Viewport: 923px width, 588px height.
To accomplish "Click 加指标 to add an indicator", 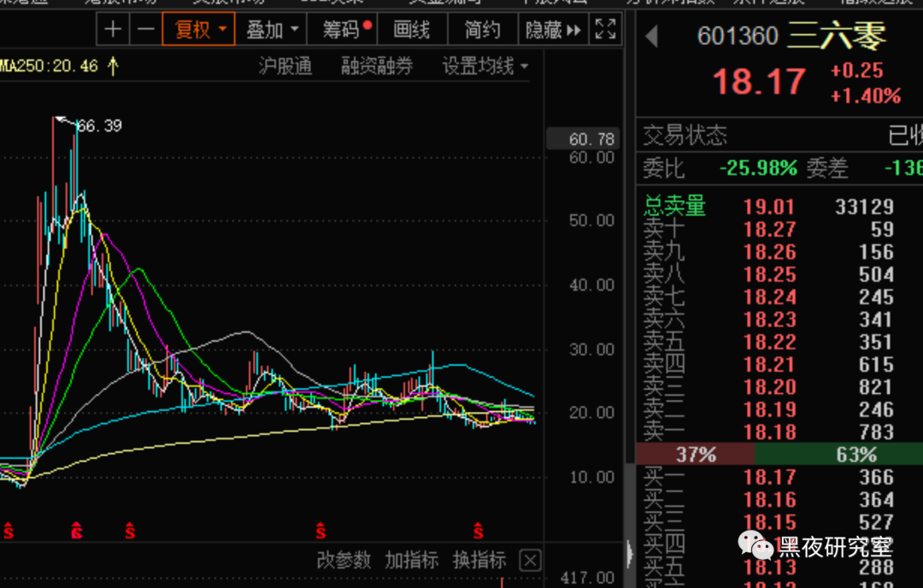I will coord(411,560).
